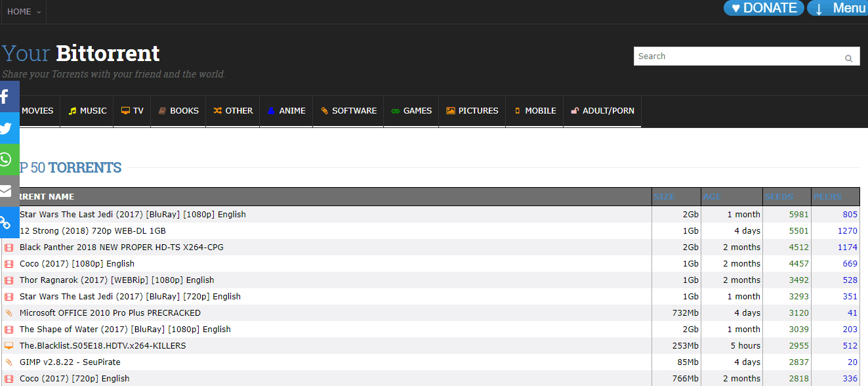Image resolution: width=868 pixels, height=386 pixels.
Task: Click the film icon beside Coco [720p]
Action: (9, 379)
